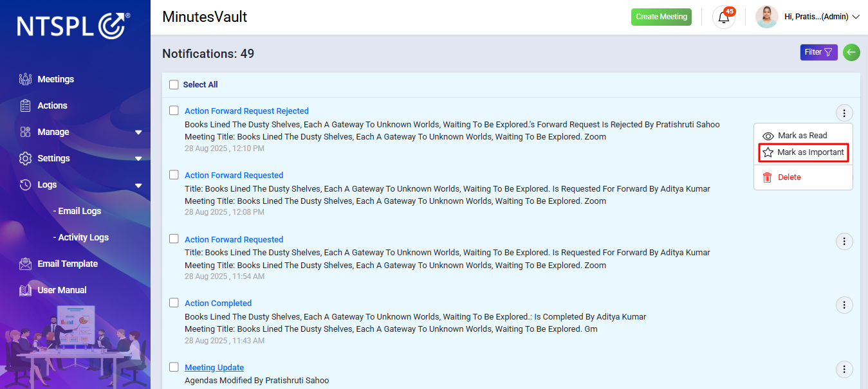This screenshot has height=389, width=868.
Task: Check the Action Completed notification checkbox
Action: coord(174,303)
